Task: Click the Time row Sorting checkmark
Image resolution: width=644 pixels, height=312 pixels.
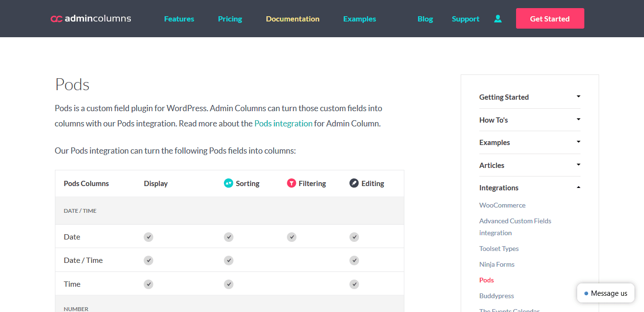Action: (229, 284)
